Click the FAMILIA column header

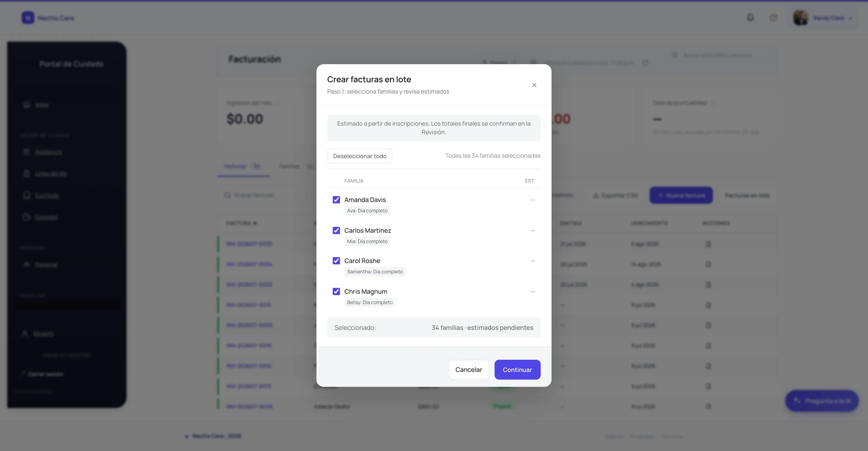(x=354, y=181)
